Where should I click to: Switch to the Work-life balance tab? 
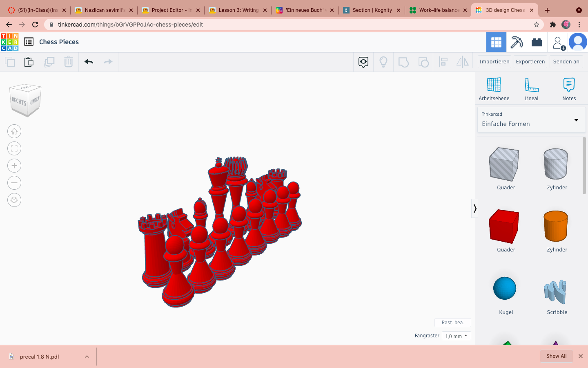[439, 10]
